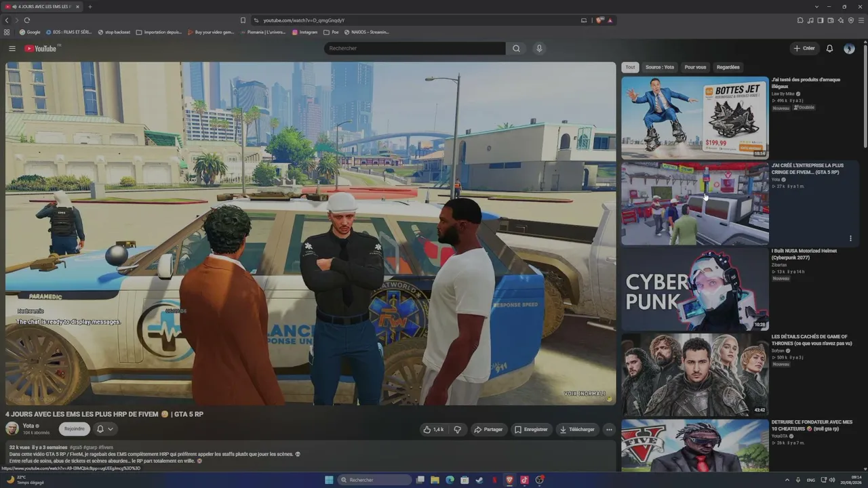The image size is (868, 488).
Task: Open the Game of Thrones video thumbnail
Action: [x=695, y=375]
